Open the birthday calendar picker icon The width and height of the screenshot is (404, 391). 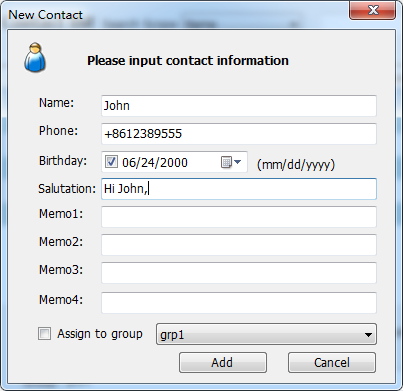226,162
